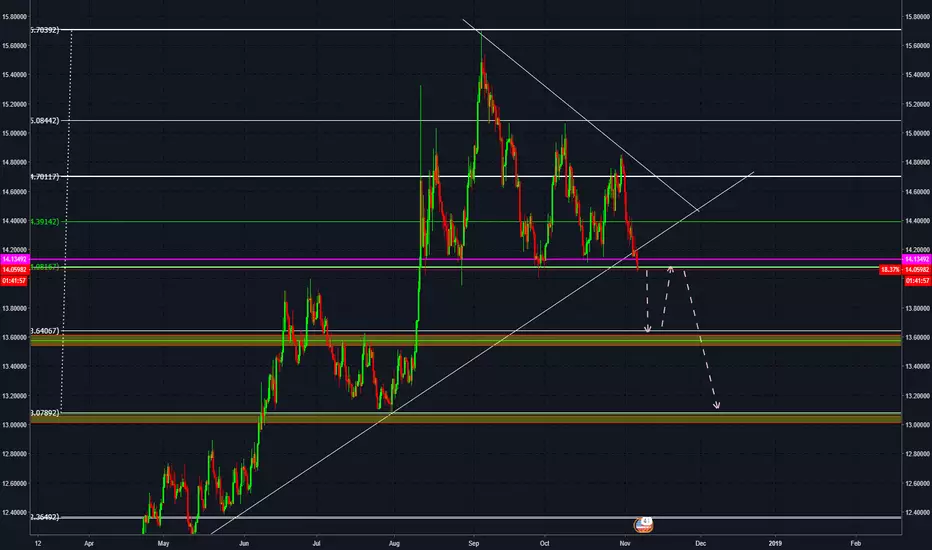The image size is (932, 550).
Task: Click the magenta 14.13492 tag on left axis
Action: 14,259
